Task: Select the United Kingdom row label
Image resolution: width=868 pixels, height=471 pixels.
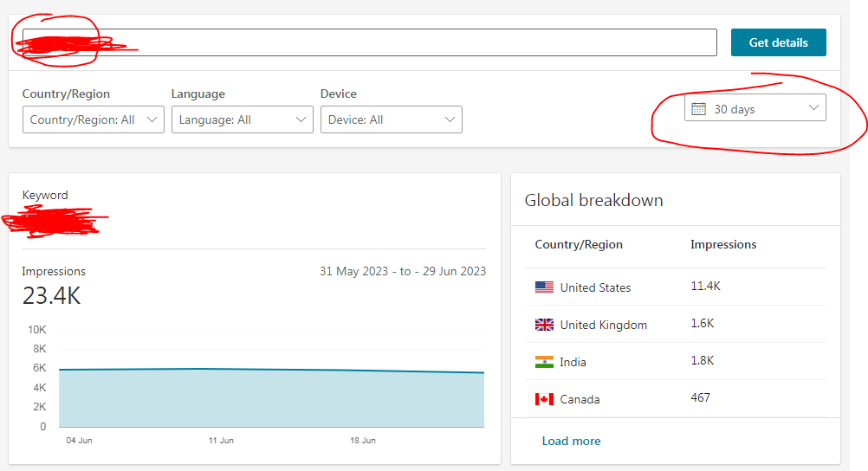Action: tap(604, 325)
